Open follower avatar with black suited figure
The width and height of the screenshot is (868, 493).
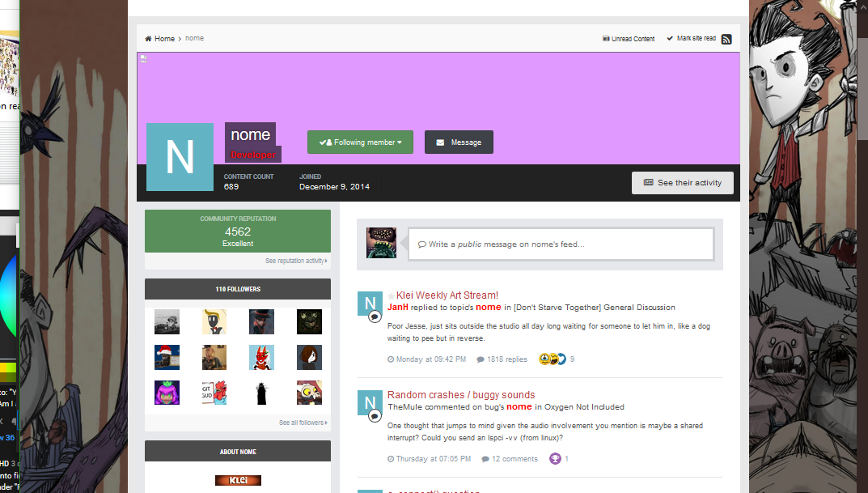coord(214,322)
